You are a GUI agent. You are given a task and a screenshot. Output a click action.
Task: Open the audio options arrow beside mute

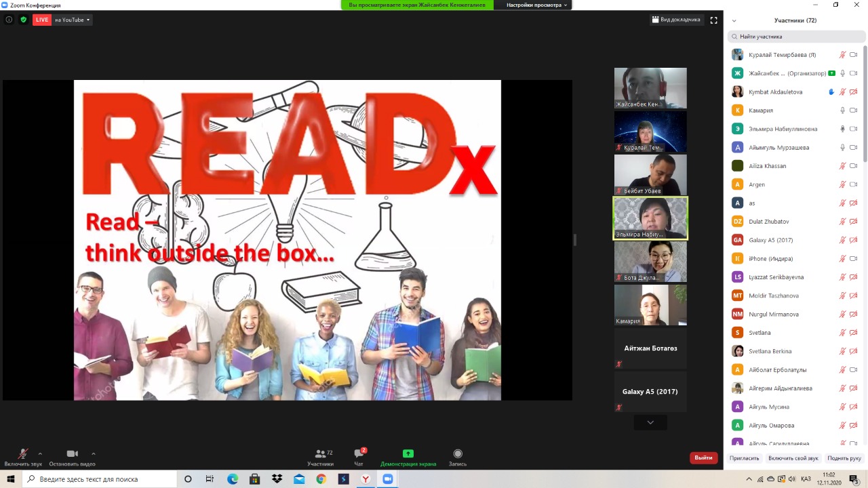pos(40,453)
